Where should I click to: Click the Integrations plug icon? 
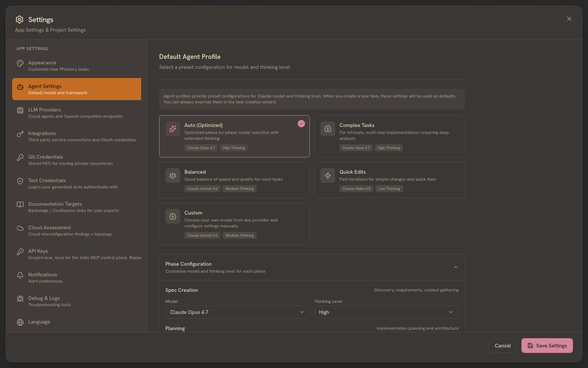[20, 134]
